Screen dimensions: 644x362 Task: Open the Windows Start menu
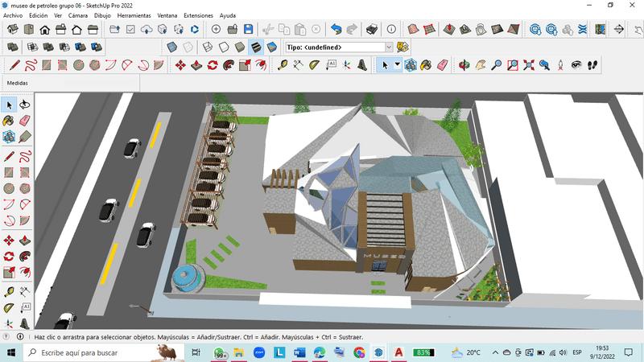click(11, 352)
